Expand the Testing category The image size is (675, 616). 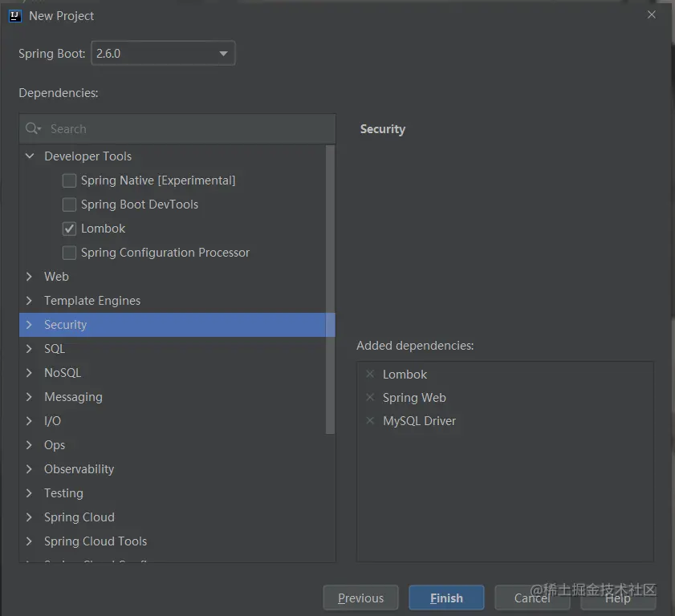point(29,493)
